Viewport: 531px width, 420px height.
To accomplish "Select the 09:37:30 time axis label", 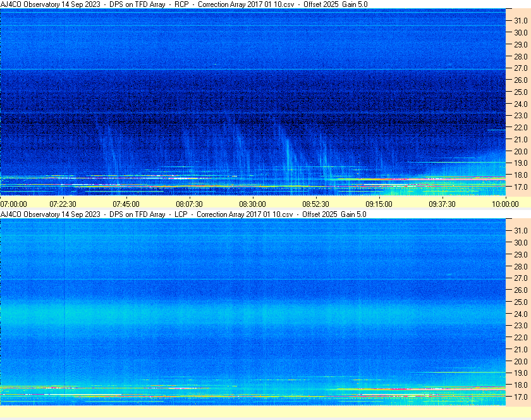I will (x=442, y=204).
